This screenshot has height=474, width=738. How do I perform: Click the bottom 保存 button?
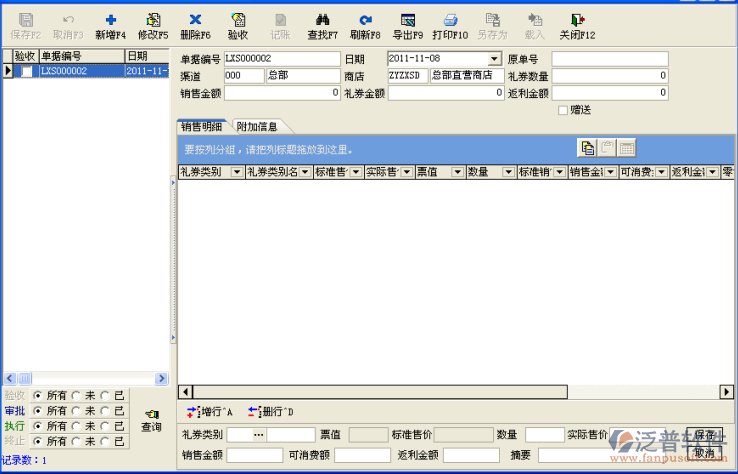pos(704,435)
